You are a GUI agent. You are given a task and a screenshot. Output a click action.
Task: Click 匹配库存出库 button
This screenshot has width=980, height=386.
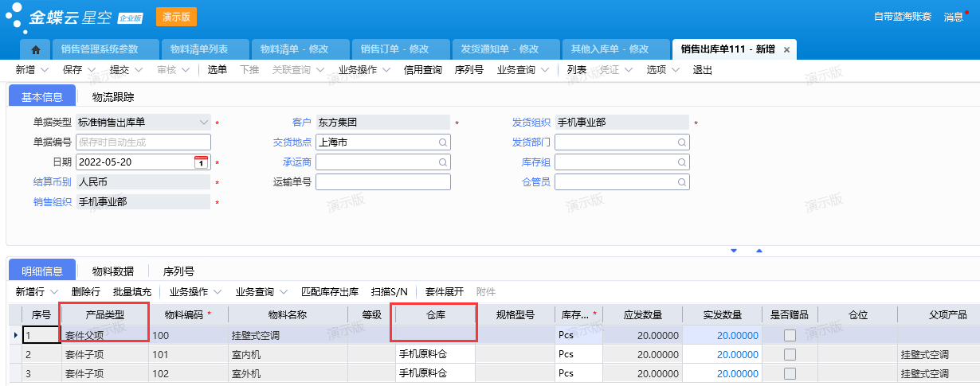pyautogui.click(x=330, y=291)
